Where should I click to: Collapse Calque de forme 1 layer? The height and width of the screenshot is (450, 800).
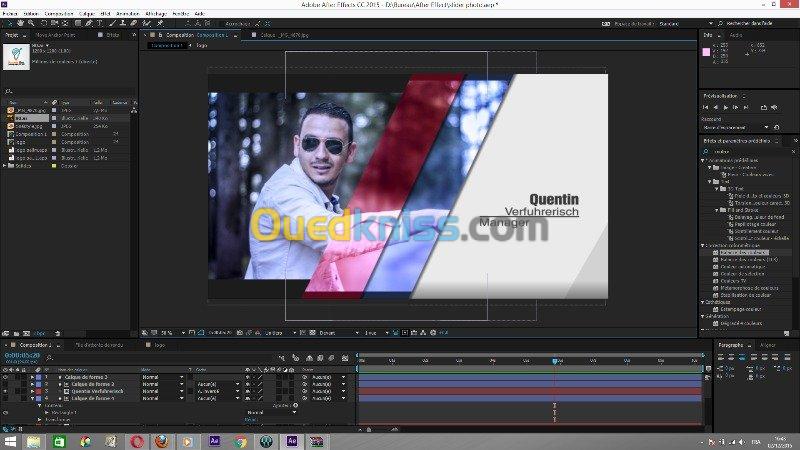(x=32, y=398)
